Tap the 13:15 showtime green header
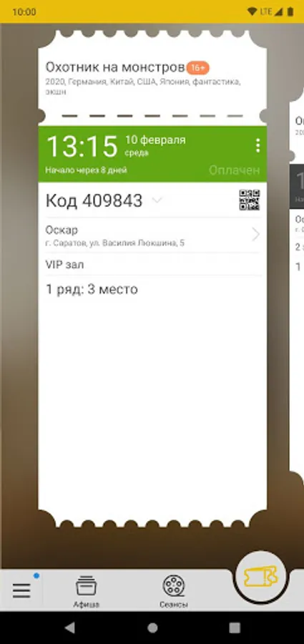Viewport: 304px width, 644px height. click(x=152, y=154)
